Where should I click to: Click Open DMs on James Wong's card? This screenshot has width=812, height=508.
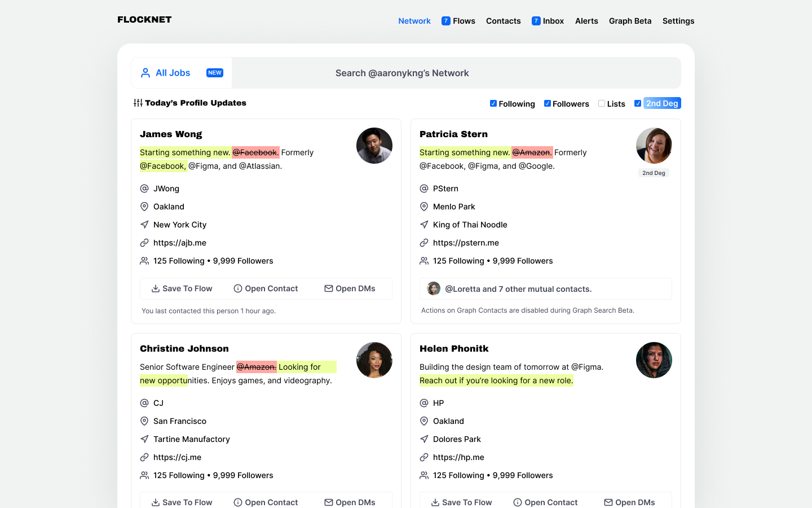(x=350, y=288)
